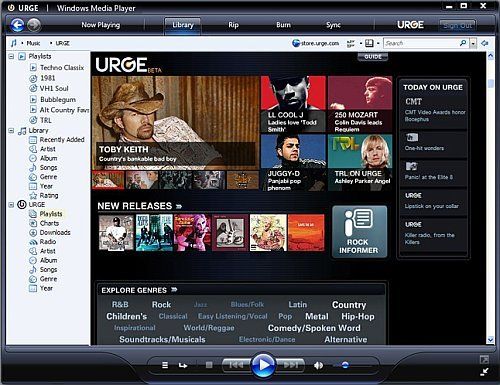The image size is (500, 385).
Task: Click the vertical scrollbar down arrow
Action: coord(490,340)
